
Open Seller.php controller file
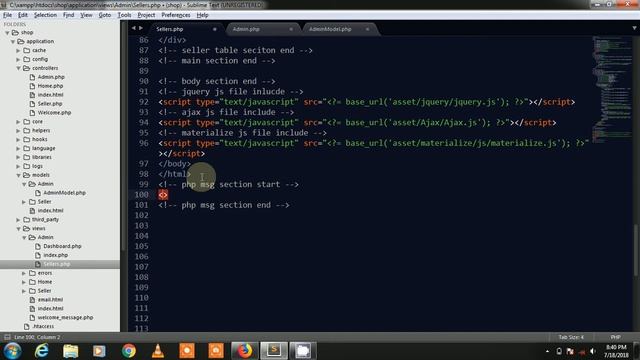pyautogui.click(x=50, y=104)
